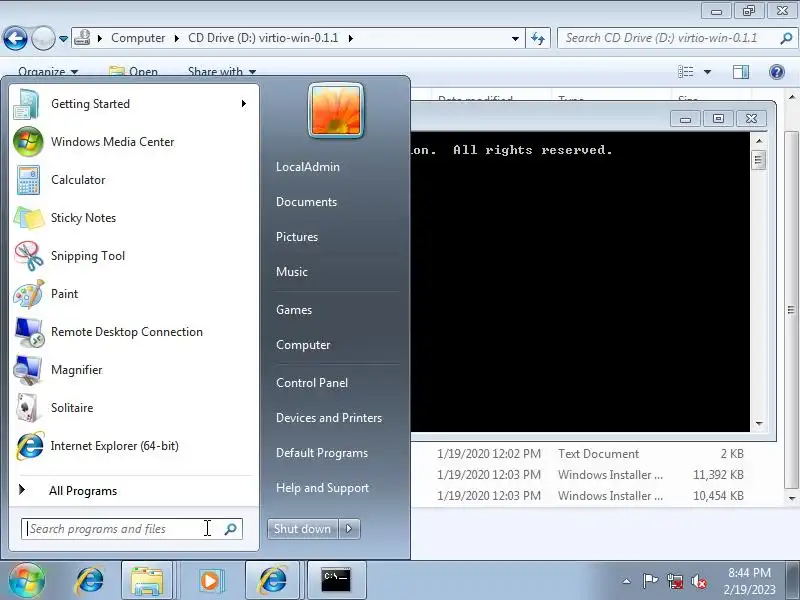Click the Action Center flag tray icon
The width and height of the screenshot is (800, 600).
650,581
